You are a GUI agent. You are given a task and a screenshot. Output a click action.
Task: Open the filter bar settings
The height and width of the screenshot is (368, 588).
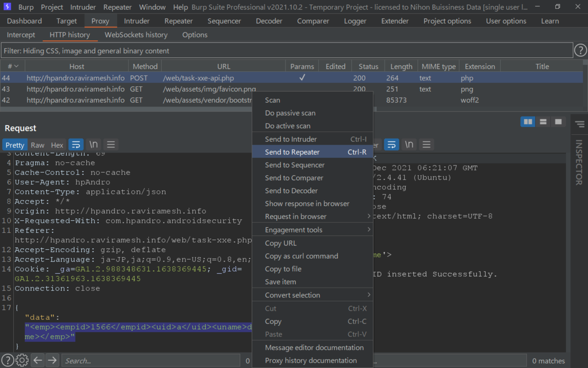(x=287, y=51)
